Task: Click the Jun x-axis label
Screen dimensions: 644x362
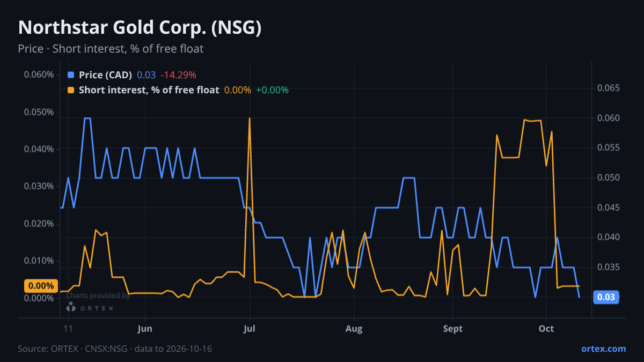Action: (145, 329)
